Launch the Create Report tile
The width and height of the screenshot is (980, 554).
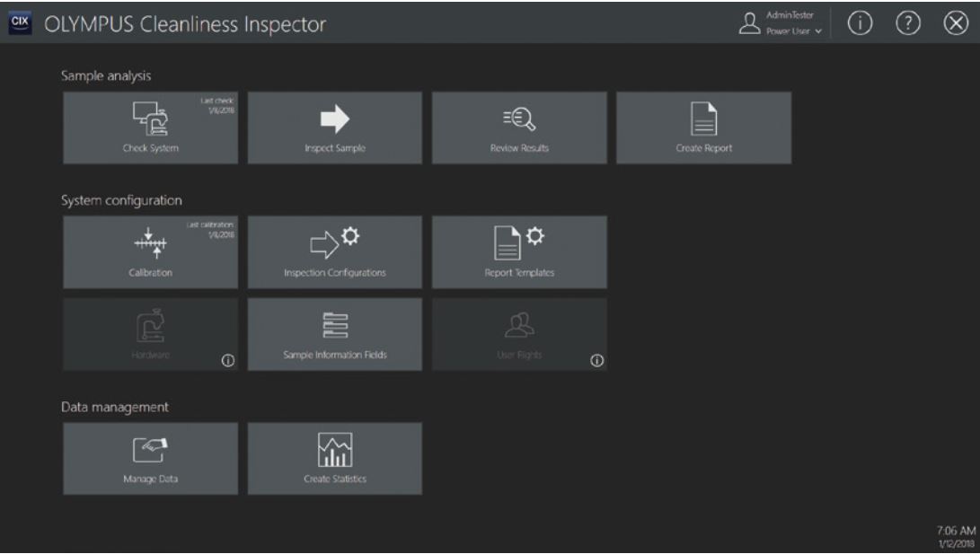click(703, 128)
